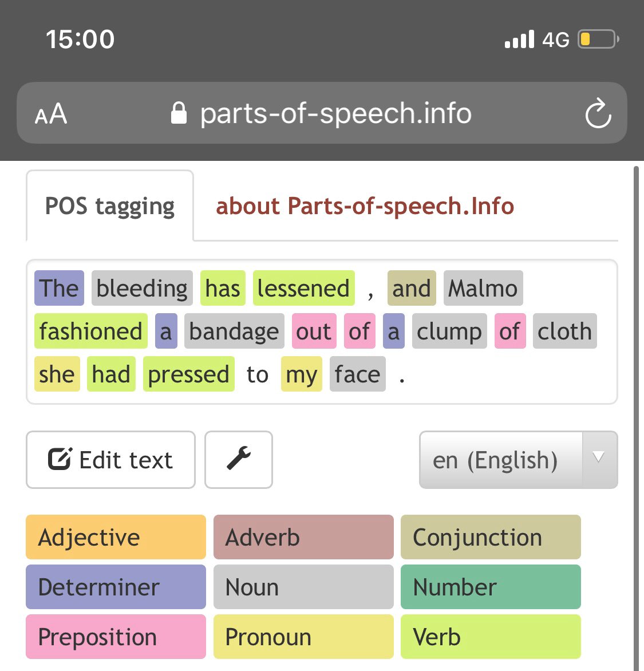Click the tagged word 'The'

click(x=59, y=288)
